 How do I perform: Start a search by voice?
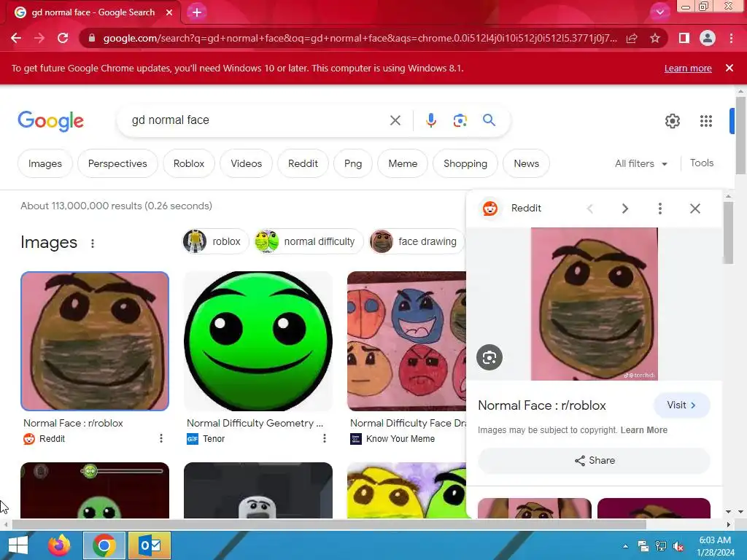[x=430, y=120]
